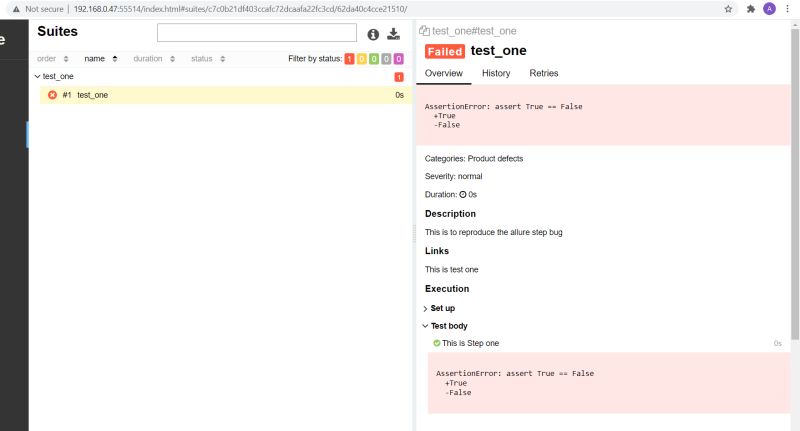Toggle the passed (green) status filter
Screen dimensions: 800x431
click(374, 59)
